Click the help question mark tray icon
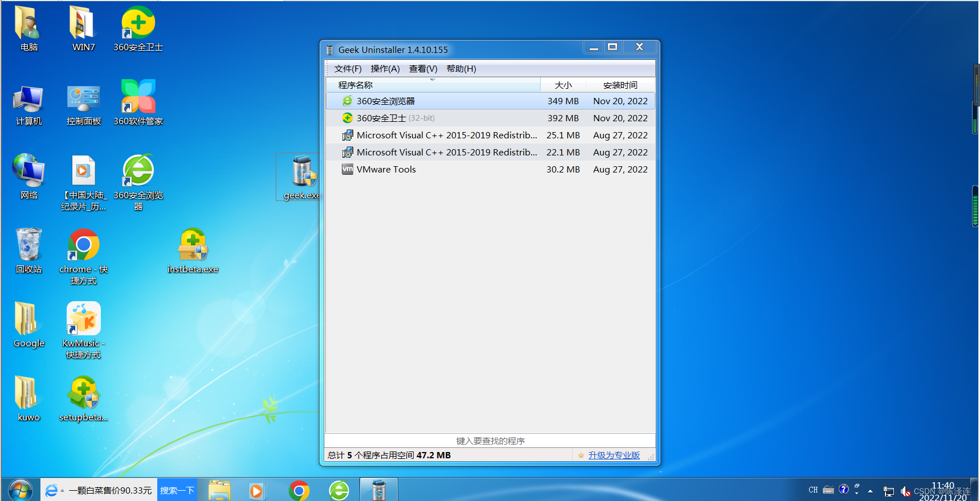Image resolution: width=980 pixels, height=501 pixels. pos(844,489)
